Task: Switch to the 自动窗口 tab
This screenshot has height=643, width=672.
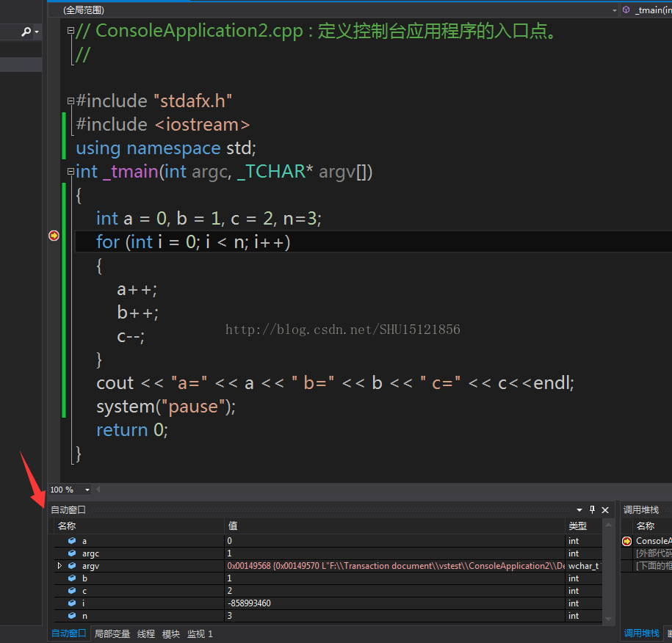Action: pos(68,633)
